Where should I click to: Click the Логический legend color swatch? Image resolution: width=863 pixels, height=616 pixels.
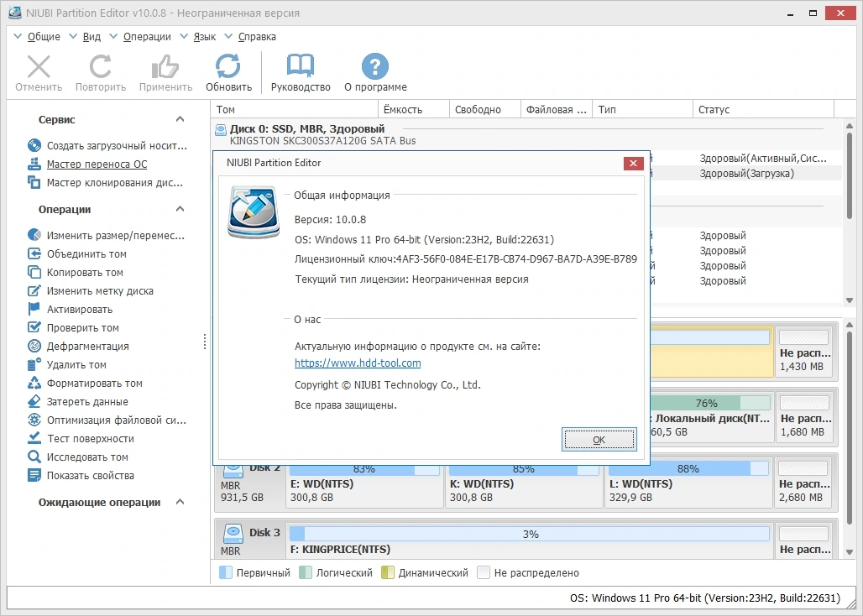tap(306, 572)
